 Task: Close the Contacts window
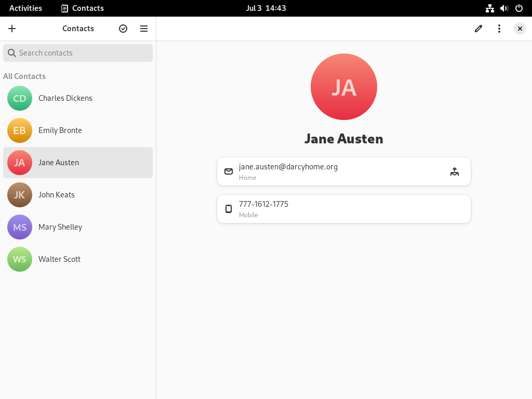click(520, 29)
